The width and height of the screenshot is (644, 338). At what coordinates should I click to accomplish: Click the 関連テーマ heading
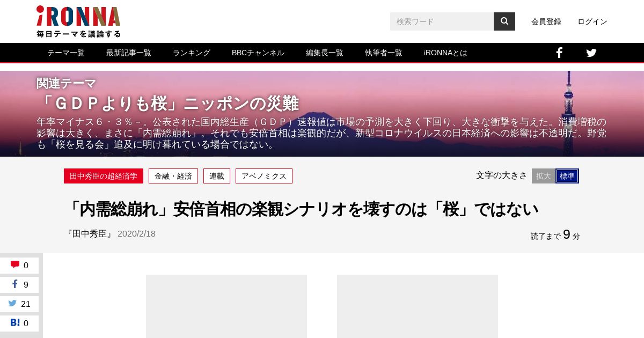67,83
